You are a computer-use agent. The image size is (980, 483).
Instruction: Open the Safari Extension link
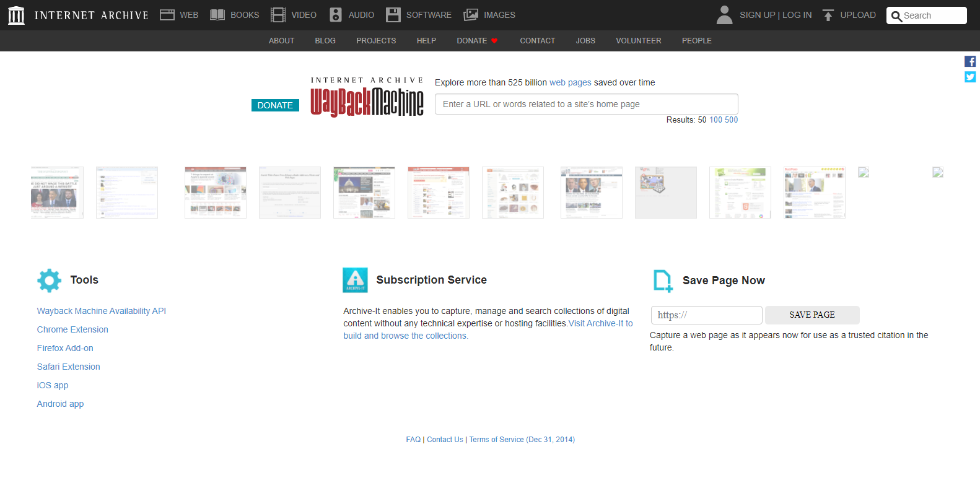tap(69, 367)
